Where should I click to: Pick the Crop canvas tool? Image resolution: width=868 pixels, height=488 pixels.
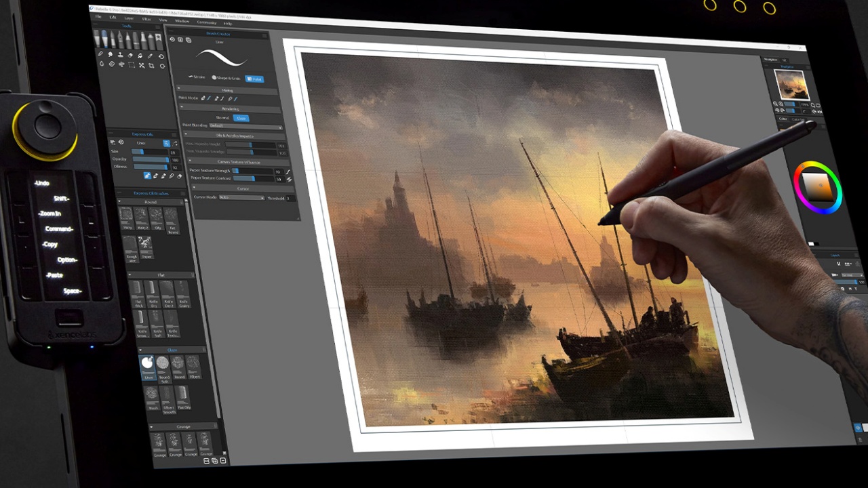(x=151, y=66)
